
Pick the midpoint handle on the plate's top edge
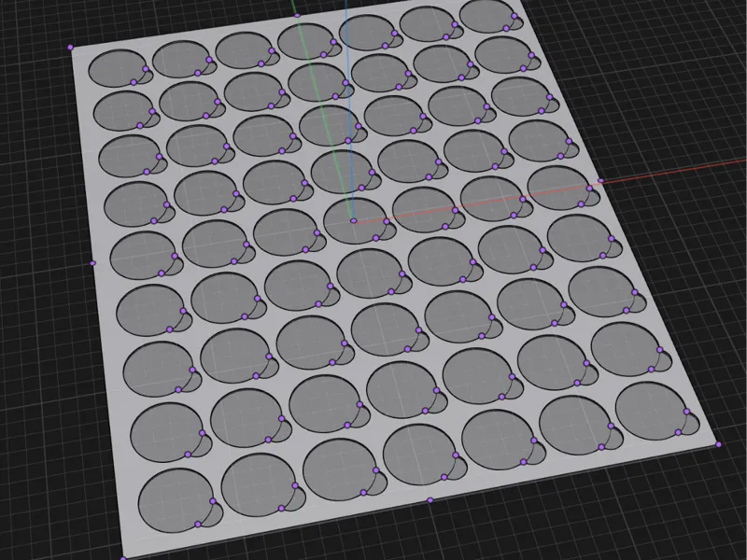click(x=298, y=16)
